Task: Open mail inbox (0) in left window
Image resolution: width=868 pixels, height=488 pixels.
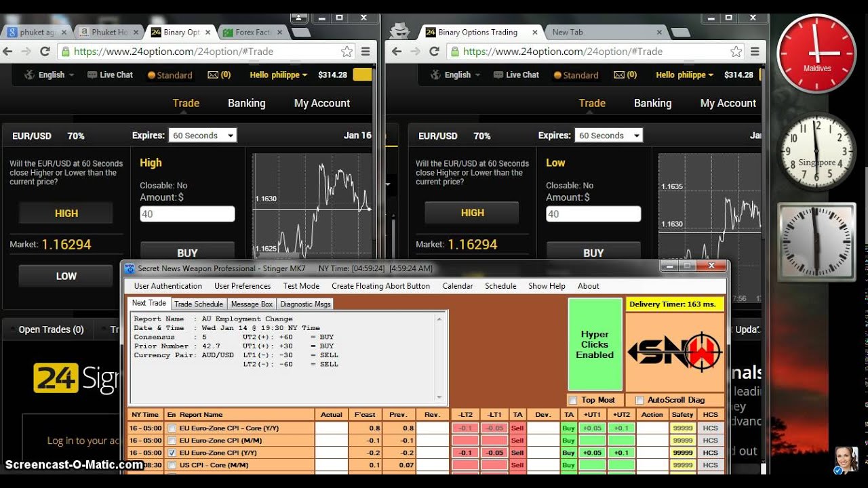Action: point(219,75)
